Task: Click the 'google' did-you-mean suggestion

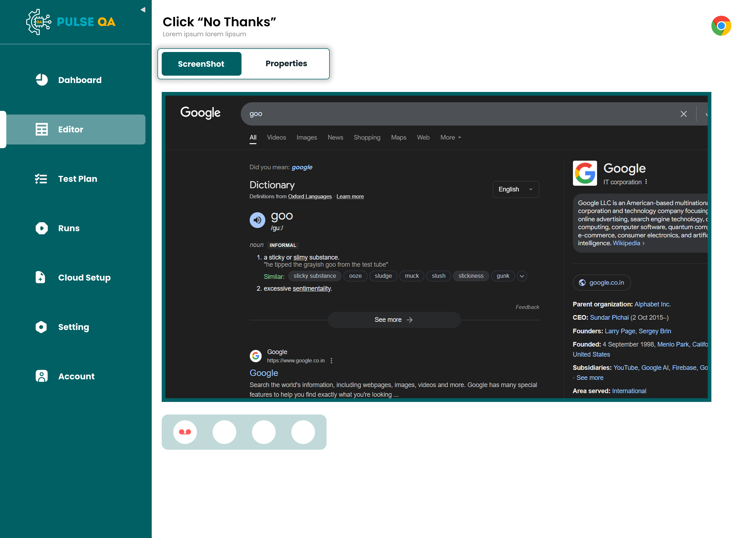Action: (302, 167)
